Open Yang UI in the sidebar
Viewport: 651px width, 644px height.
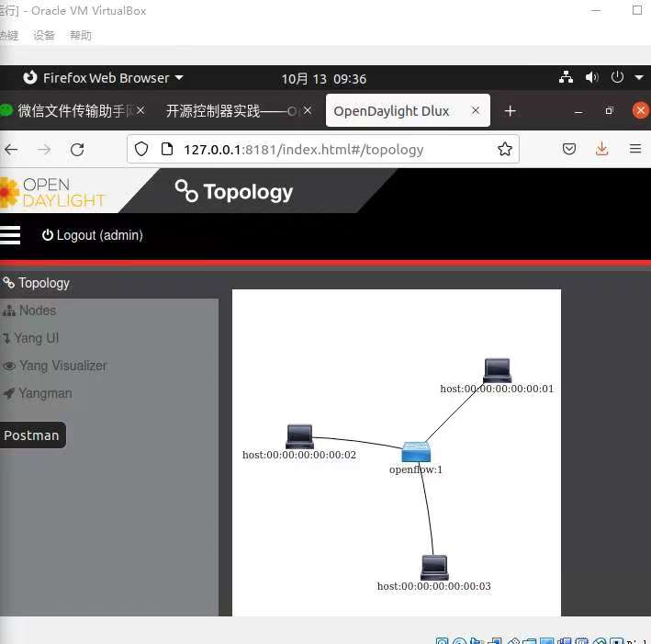click(30, 338)
